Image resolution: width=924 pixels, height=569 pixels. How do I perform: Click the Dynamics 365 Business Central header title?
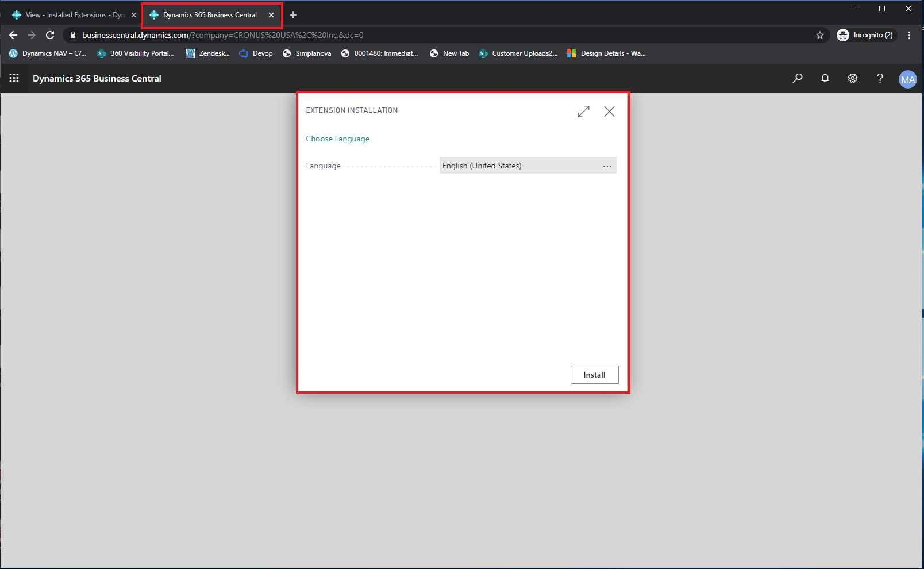click(x=97, y=78)
